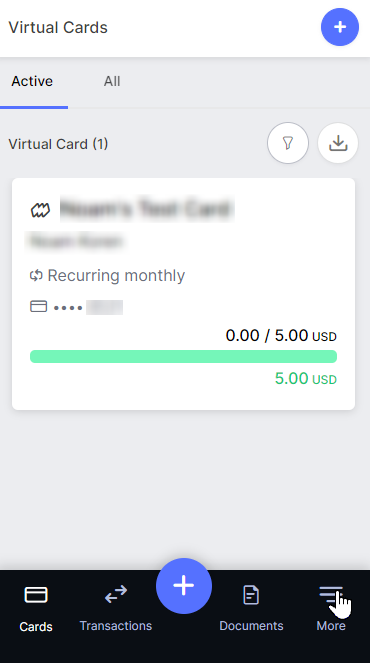The height and width of the screenshot is (663, 370).
Task: Open the More menu in bottom navigation
Action: pyautogui.click(x=331, y=608)
